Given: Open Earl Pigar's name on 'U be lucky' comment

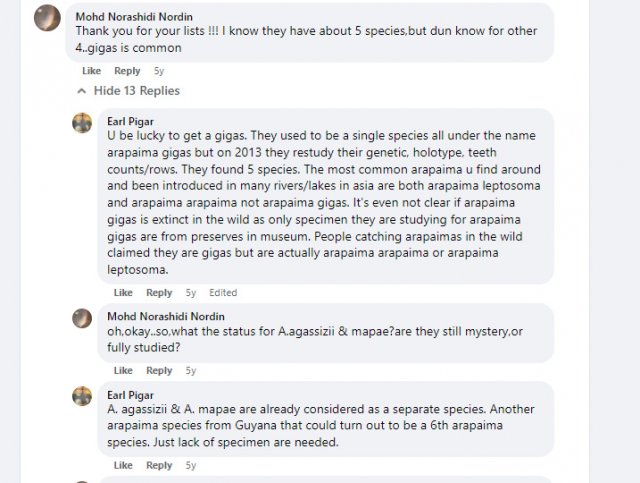Looking at the screenshot, I should click(x=131, y=122).
